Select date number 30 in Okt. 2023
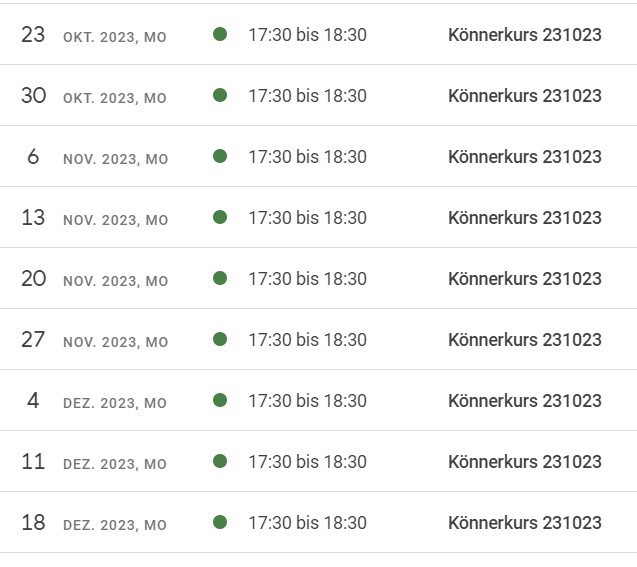The height and width of the screenshot is (567, 637). (33, 95)
